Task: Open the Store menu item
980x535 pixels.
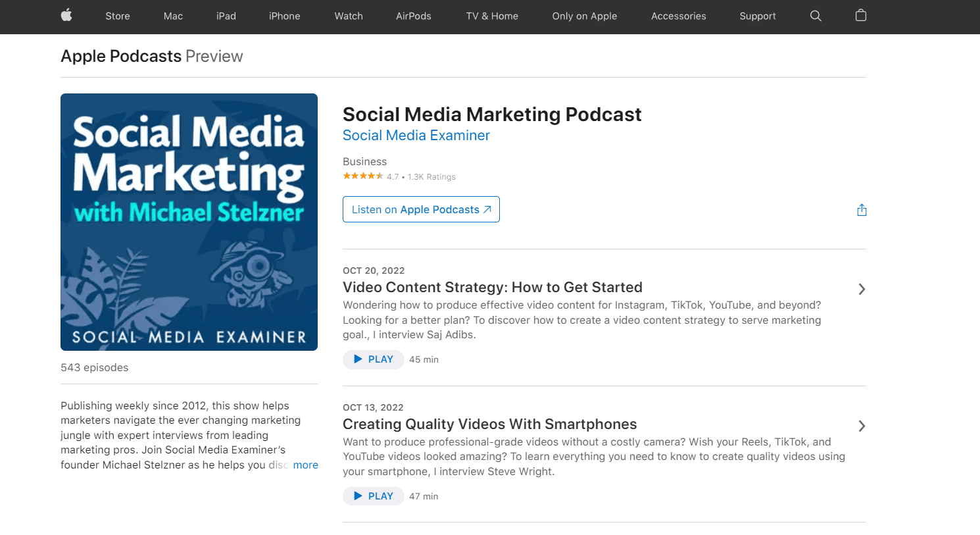Action: point(118,16)
